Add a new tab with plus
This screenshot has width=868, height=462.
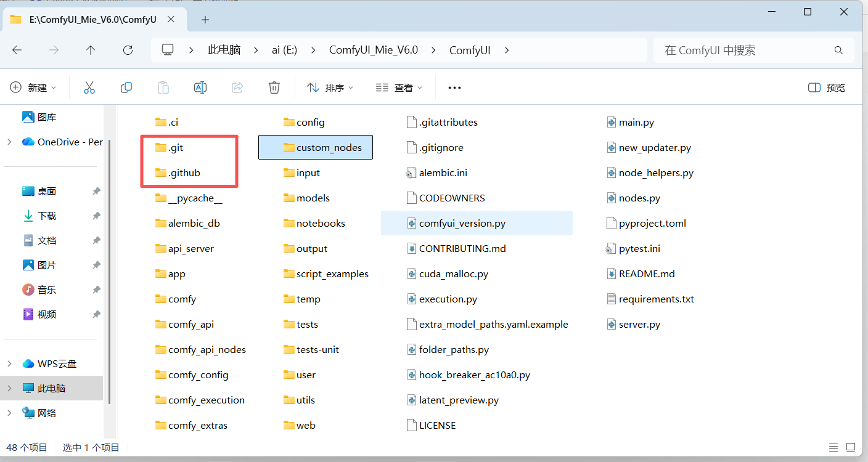pos(205,19)
